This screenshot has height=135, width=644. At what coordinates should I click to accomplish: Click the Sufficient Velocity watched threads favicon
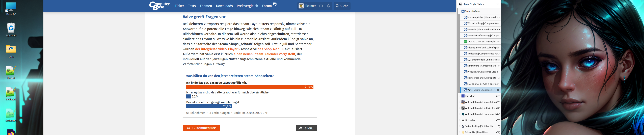tap(463, 108)
